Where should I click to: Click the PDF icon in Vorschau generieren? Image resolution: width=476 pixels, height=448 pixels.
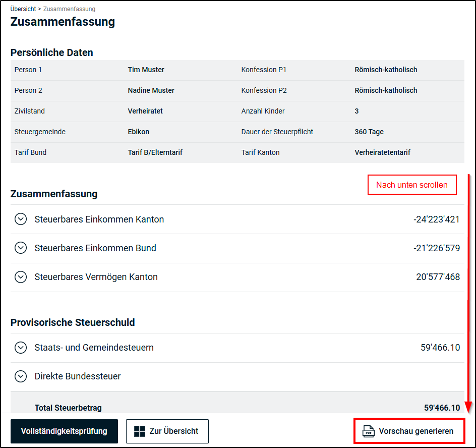tap(369, 431)
